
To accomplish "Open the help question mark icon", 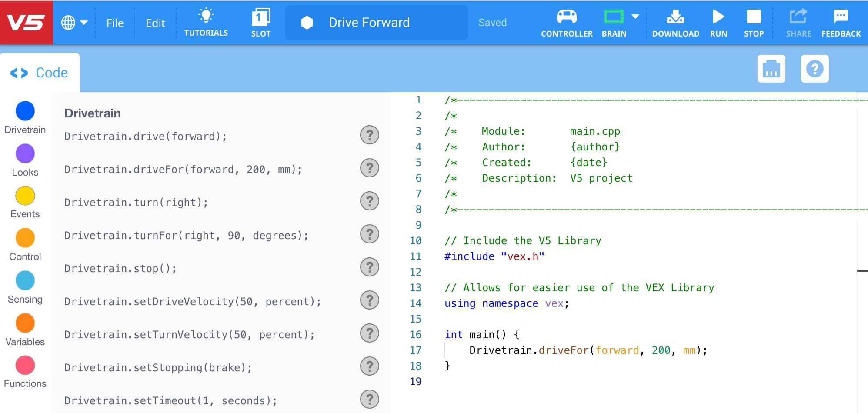I will [x=815, y=69].
